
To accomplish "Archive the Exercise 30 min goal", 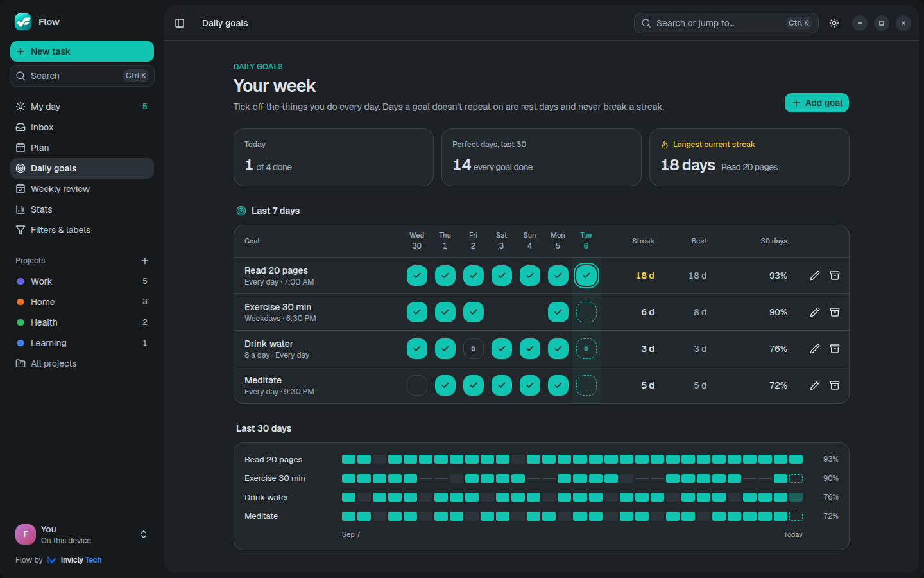I will coord(835,312).
